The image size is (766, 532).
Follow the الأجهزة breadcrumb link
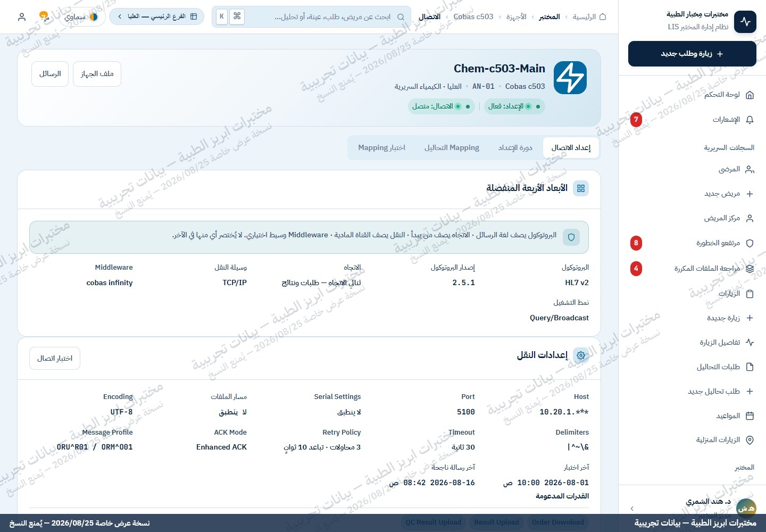tap(516, 17)
